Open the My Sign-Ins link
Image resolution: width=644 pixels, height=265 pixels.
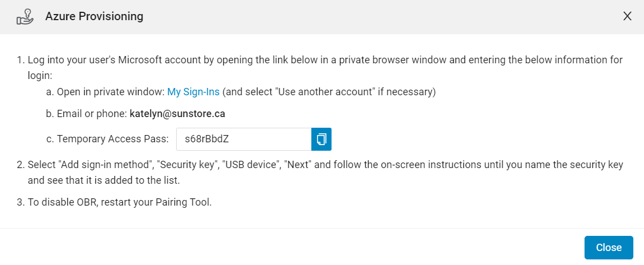193,92
